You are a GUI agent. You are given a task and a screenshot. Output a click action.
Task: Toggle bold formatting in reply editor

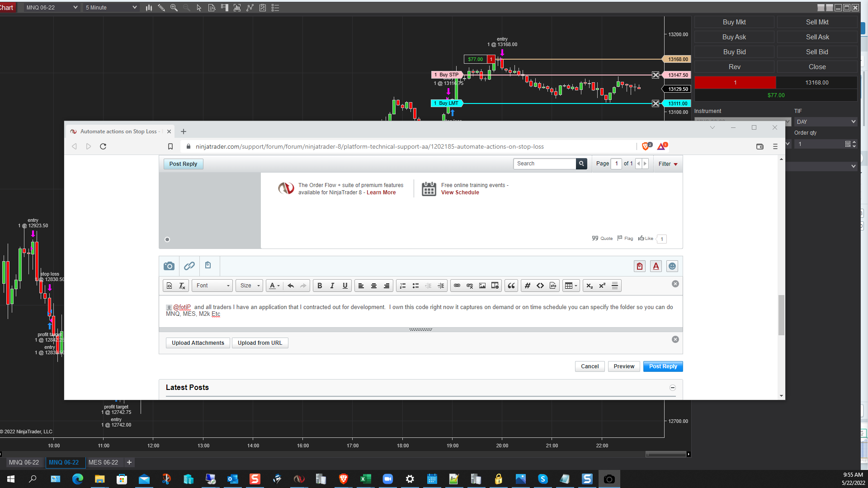click(320, 286)
